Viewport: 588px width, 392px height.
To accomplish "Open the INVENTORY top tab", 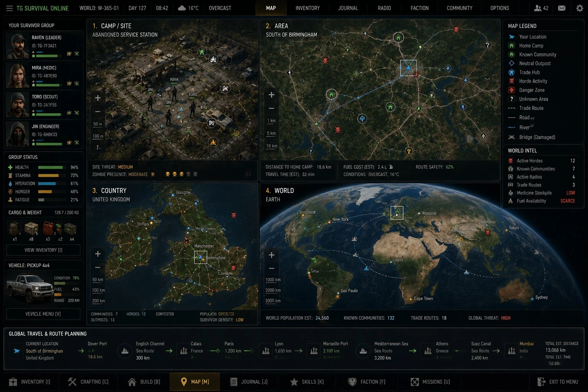I will [x=307, y=8].
